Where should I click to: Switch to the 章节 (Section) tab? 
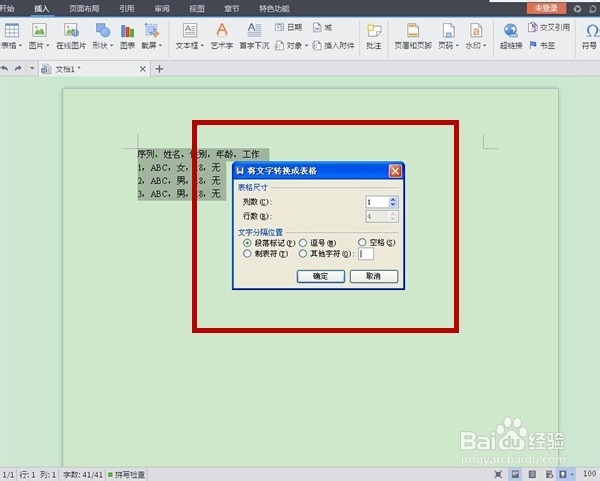232,8
